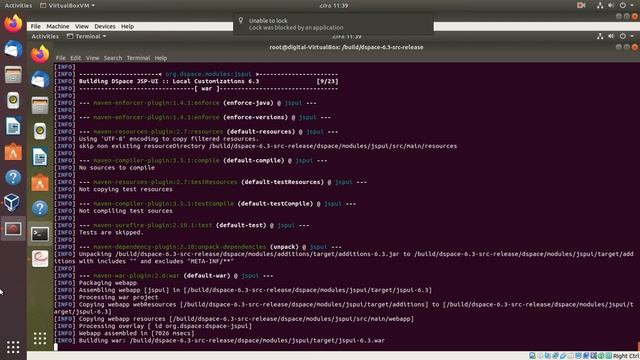Open Files in the guest VM dock
Screen dimensions: 640x360
click(x=40, y=106)
